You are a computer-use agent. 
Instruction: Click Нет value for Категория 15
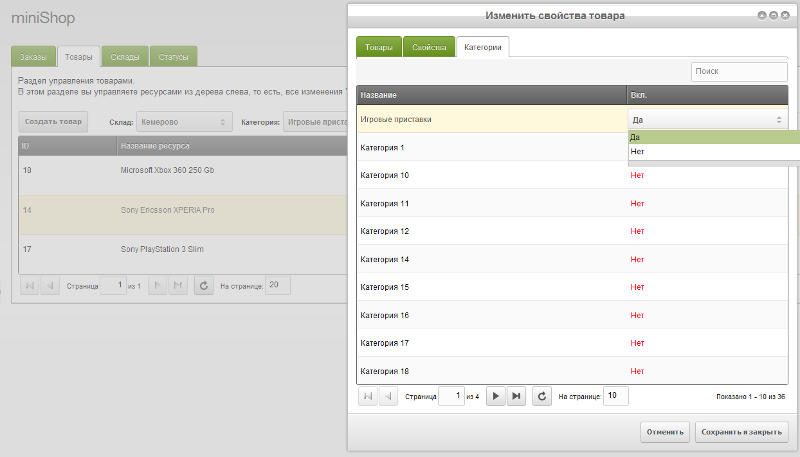637,287
